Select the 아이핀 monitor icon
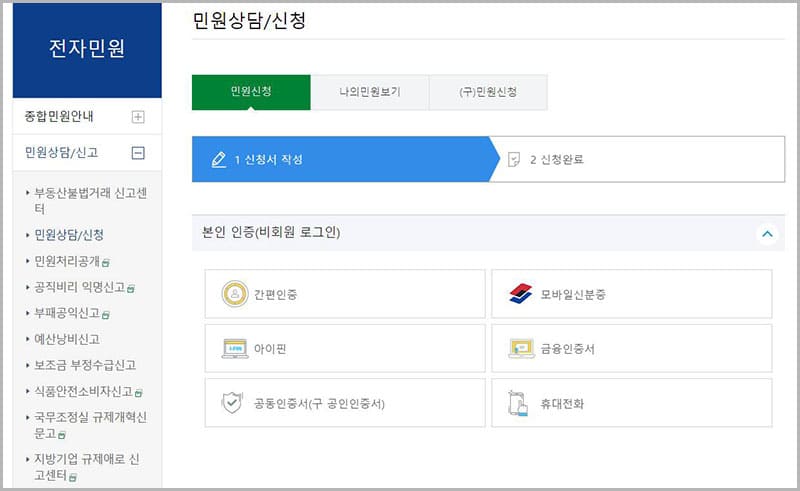 point(235,349)
